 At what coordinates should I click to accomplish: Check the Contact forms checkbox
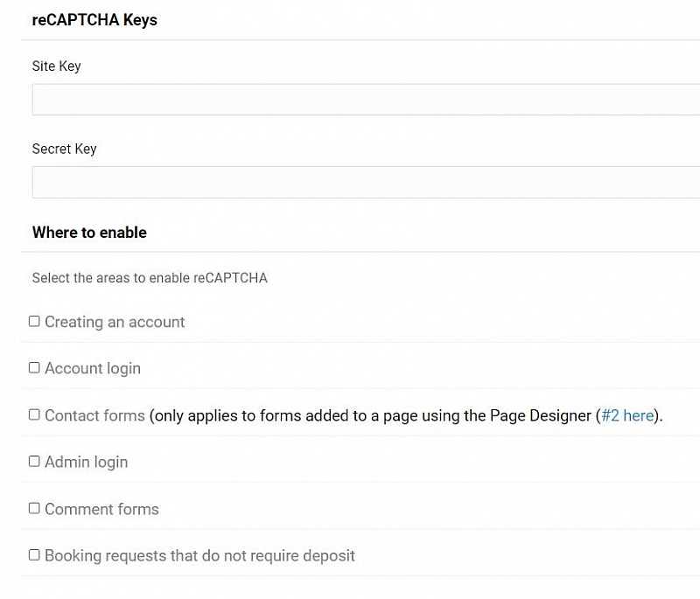click(34, 414)
